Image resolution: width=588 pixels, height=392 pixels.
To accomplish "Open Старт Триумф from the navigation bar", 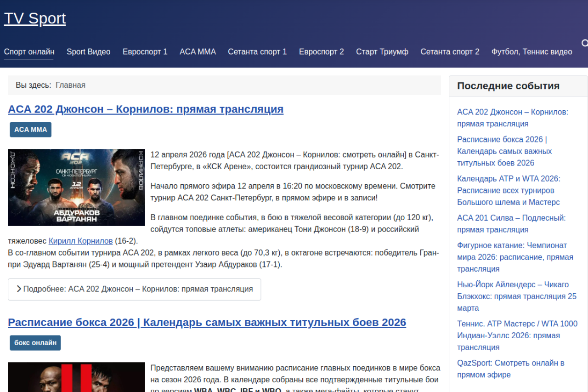I will (x=382, y=52).
